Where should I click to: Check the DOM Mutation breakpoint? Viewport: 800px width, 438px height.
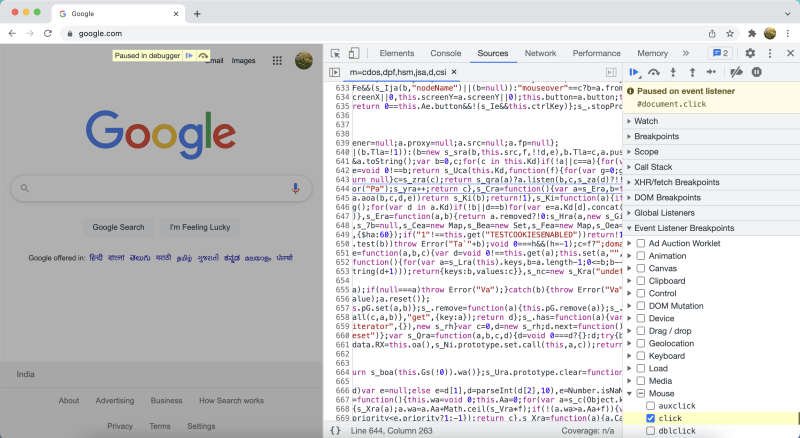click(641, 306)
